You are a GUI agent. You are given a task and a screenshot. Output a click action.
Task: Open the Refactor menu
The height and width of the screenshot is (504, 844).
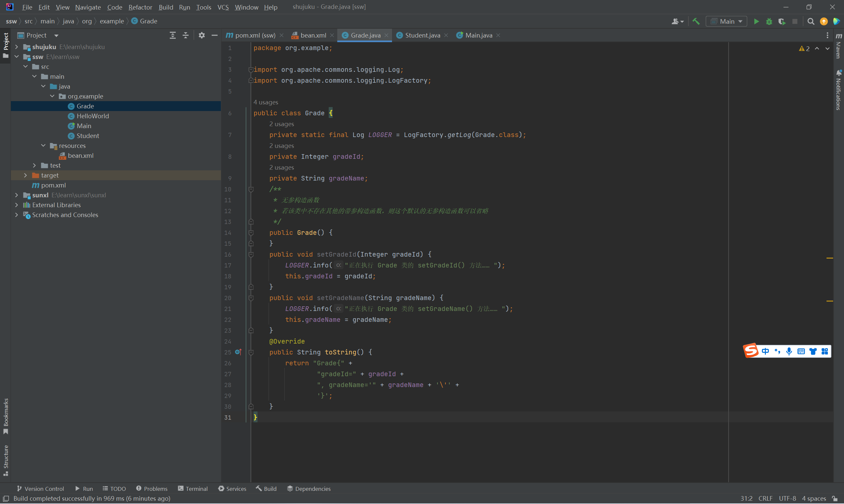(x=140, y=7)
